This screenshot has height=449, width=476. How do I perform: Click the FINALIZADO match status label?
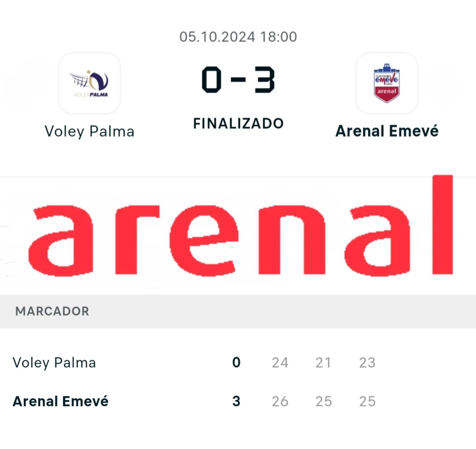point(238,124)
